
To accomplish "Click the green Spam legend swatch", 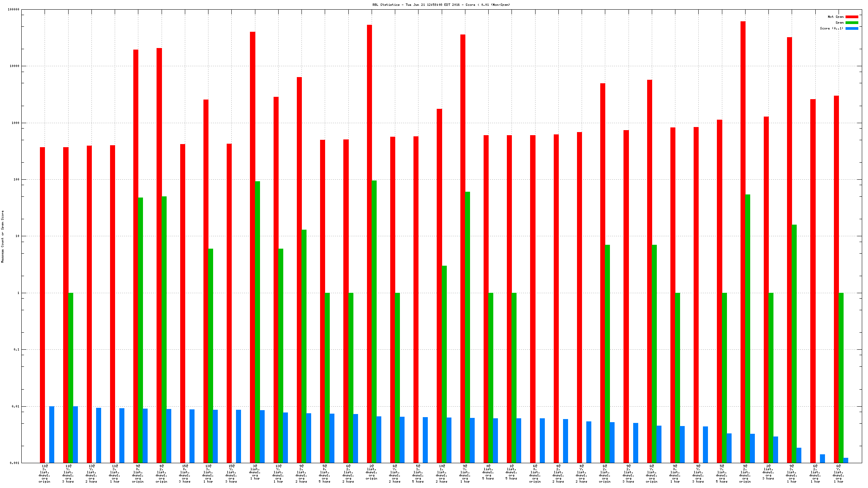I will point(852,22).
